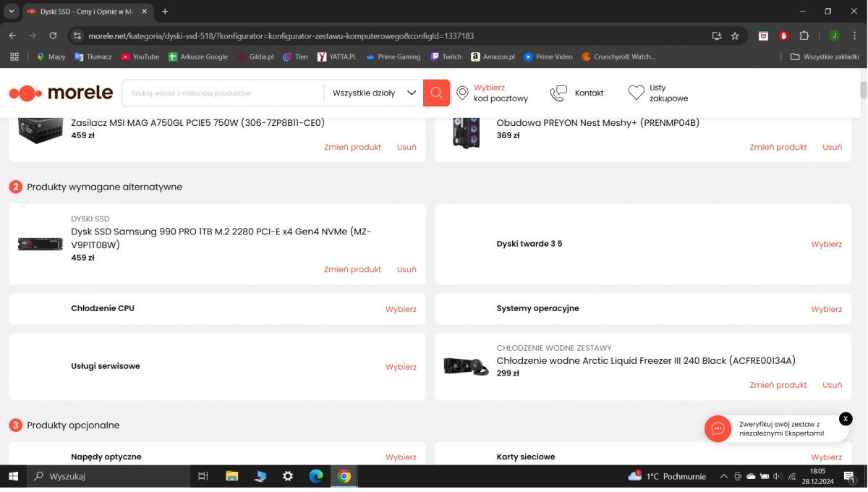Remove the Samsung 990 PRO SSD
This screenshot has width=868, height=492.
click(x=407, y=269)
